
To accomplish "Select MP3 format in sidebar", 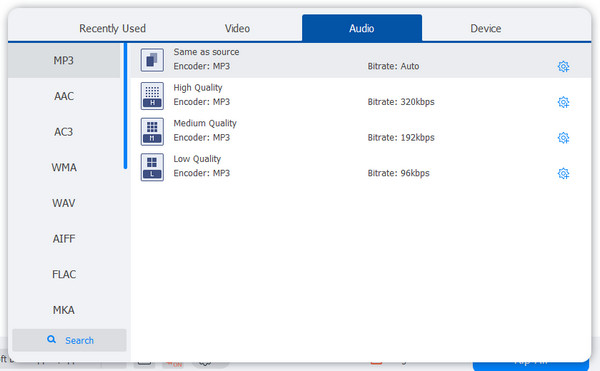I will (x=64, y=60).
